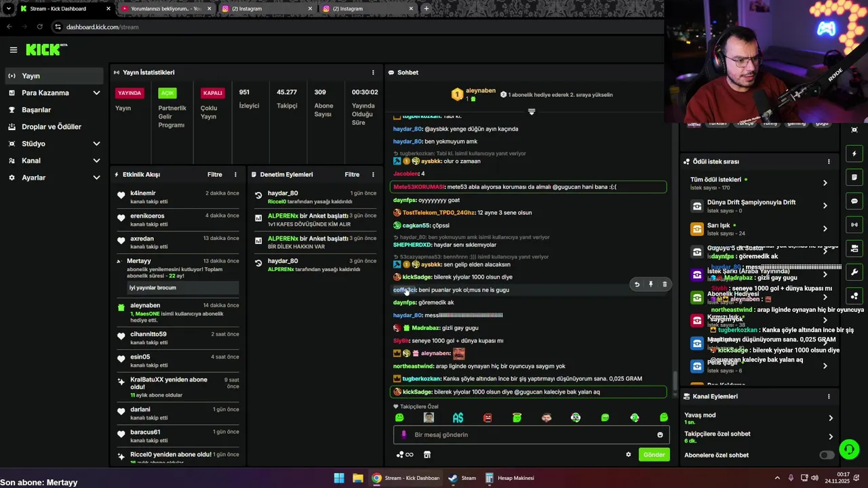Viewport: 868px width, 488px height.
Task: Open Ödül istek sırası three-dot menu
Action: pos(828,161)
